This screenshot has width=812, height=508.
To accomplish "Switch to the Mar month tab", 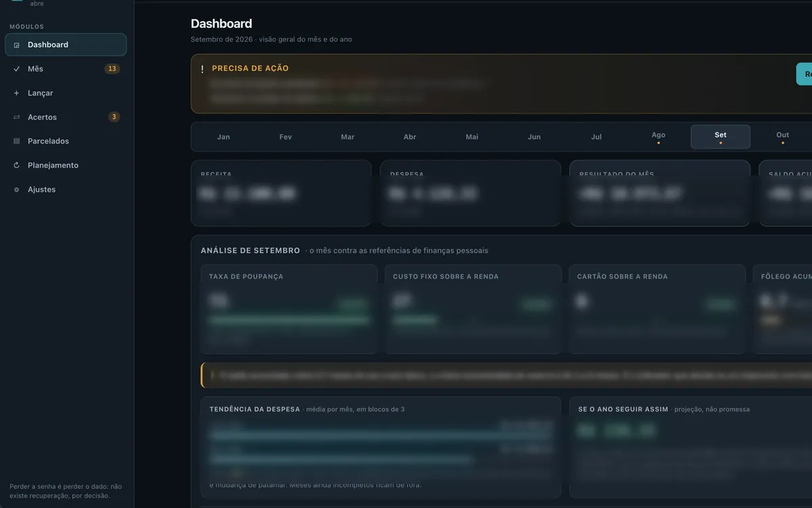I will [348, 137].
